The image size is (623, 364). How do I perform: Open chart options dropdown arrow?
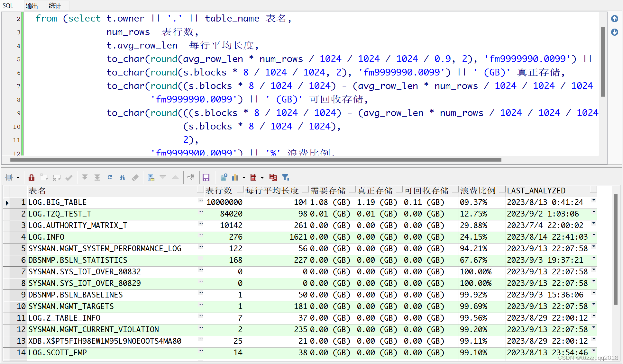[243, 177]
